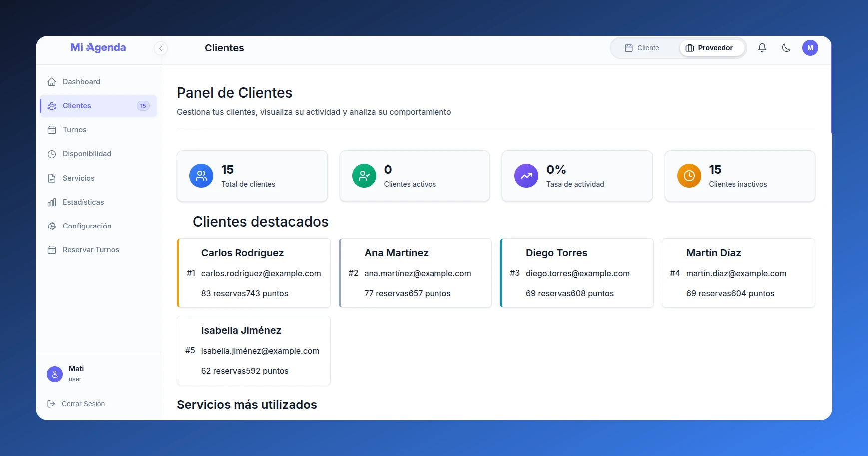Click the green Clientes activos icon
Image resolution: width=868 pixels, height=456 pixels.
coord(364,176)
